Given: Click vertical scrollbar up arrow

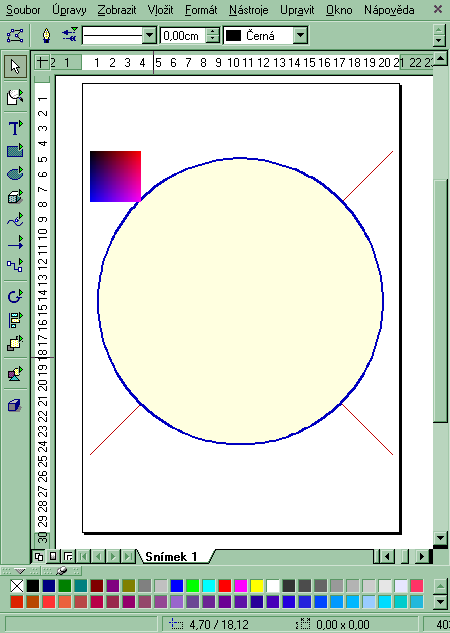Looking at the screenshot, I should (x=440, y=59).
